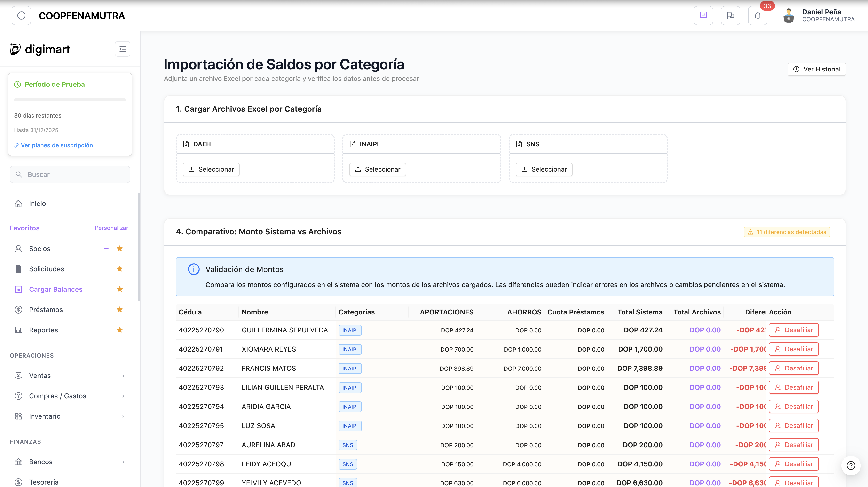Click the trial period progress bar
Image resolution: width=868 pixels, height=487 pixels.
(x=70, y=100)
